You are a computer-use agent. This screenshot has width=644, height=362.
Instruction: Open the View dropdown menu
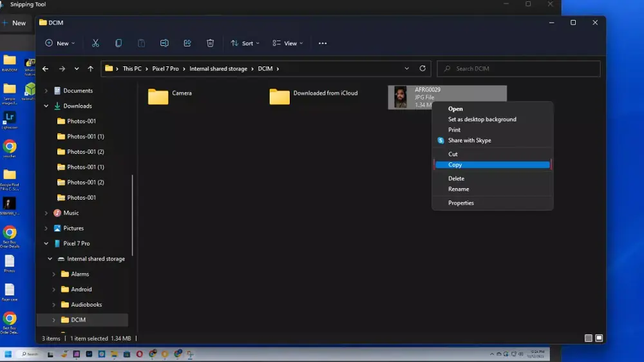(x=287, y=43)
